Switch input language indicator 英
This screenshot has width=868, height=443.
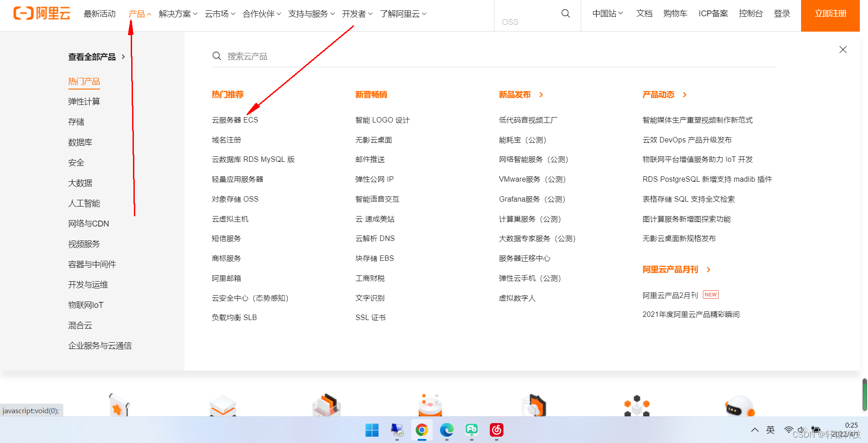tap(770, 430)
